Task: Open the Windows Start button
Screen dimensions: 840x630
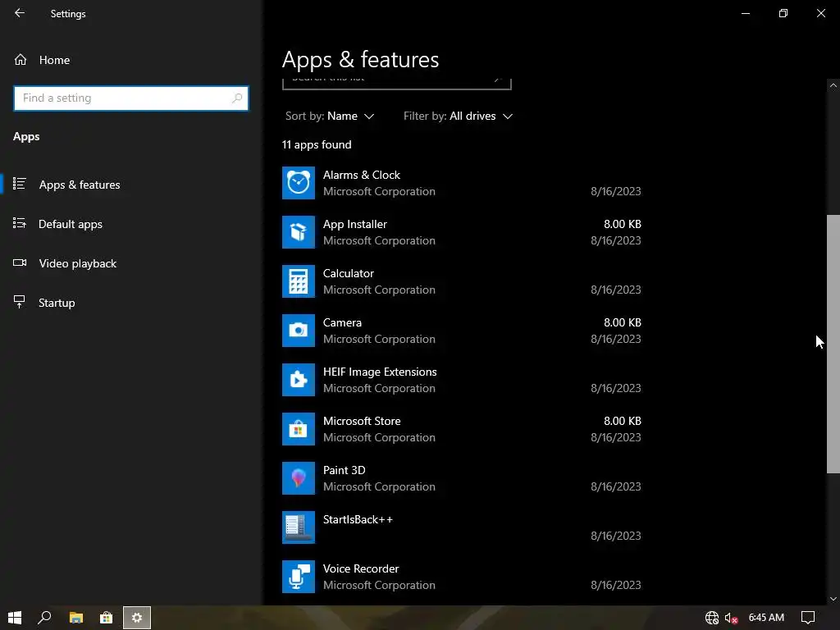Action: pyautogui.click(x=15, y=618)
